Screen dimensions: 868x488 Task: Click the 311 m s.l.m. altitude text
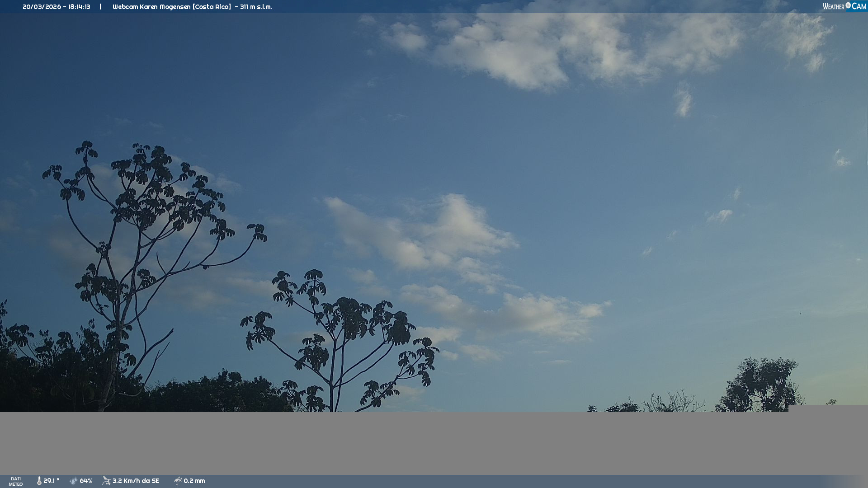256,7
